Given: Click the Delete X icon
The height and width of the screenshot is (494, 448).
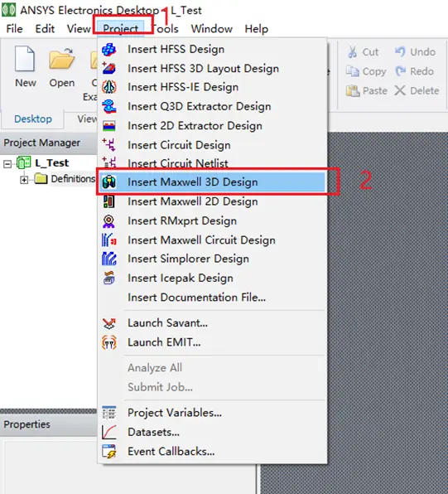Looking at the screenshot, I should coord(400,90).
